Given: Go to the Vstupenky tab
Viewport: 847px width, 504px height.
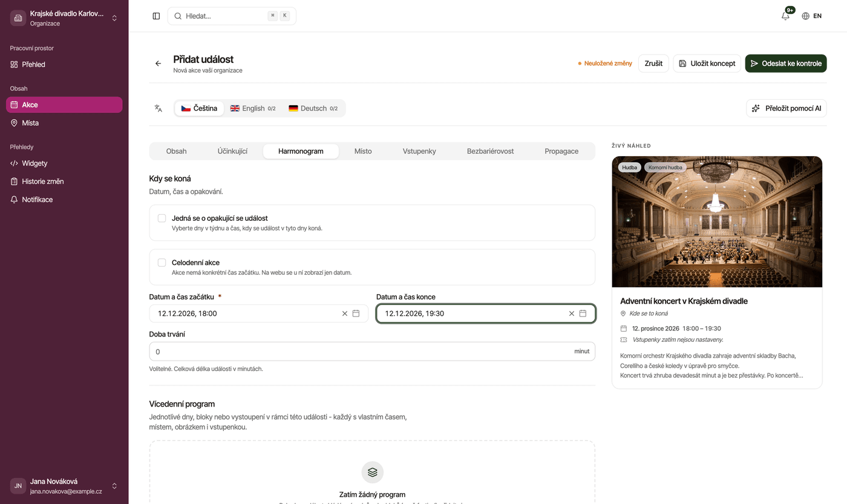Looking at the screenshot, I should [x=419, y=151].
